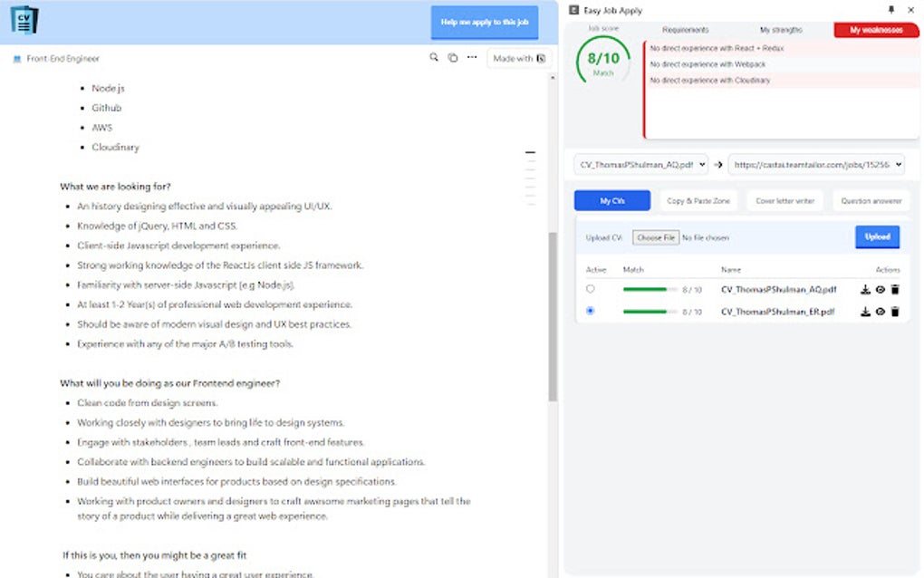Image resolution: width=924 pixels, height=578 pixels.
Task: Open the three-dot overflow menu near the search
Action: (470, 57)
